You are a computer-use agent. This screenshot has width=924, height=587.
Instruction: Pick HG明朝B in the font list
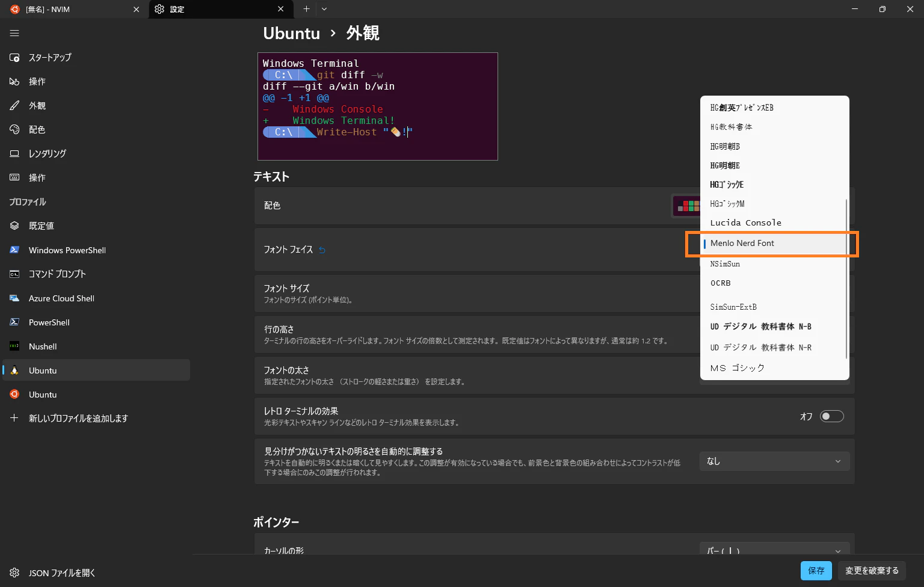point(775,146)
